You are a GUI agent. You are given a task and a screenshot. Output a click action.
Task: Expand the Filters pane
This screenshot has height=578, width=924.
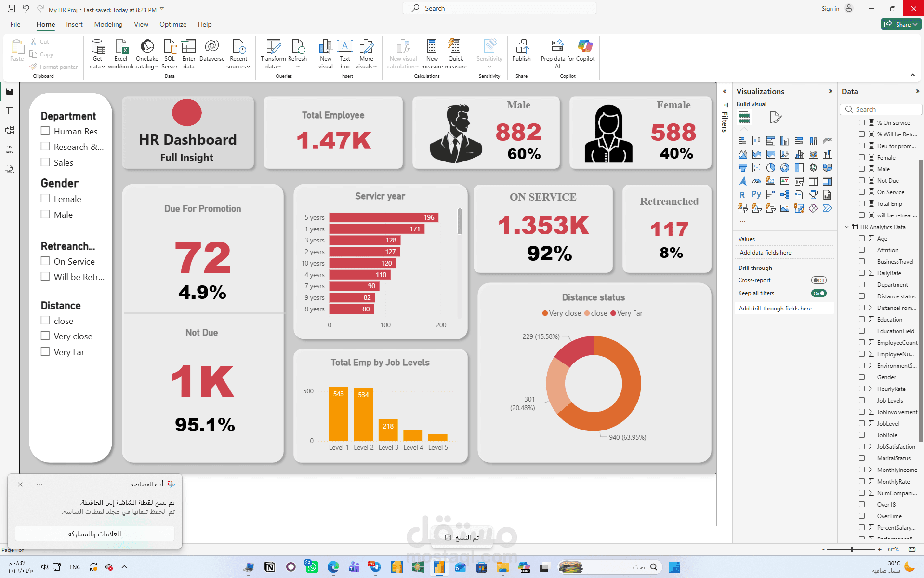pyautogui.click(x=725, y=91)
